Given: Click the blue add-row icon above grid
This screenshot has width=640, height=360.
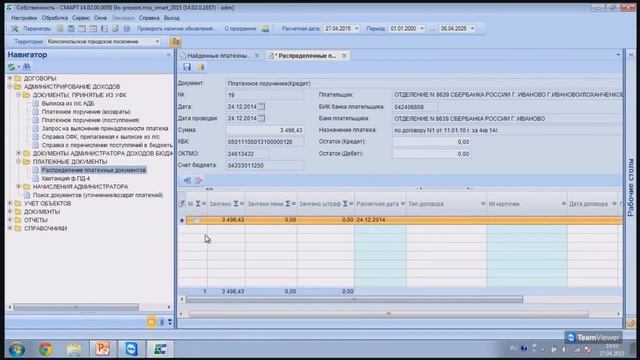Looking at the screenshot, I should coord(187,180).
